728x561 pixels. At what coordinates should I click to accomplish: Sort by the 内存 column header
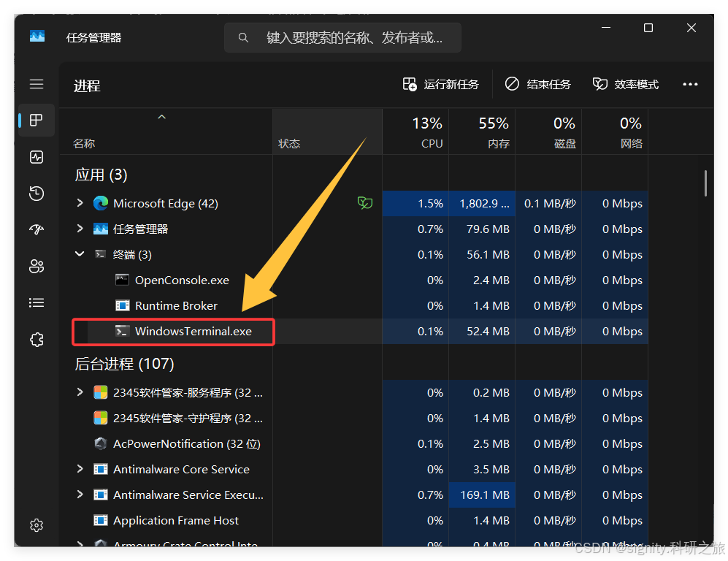(x=483, y=132)
